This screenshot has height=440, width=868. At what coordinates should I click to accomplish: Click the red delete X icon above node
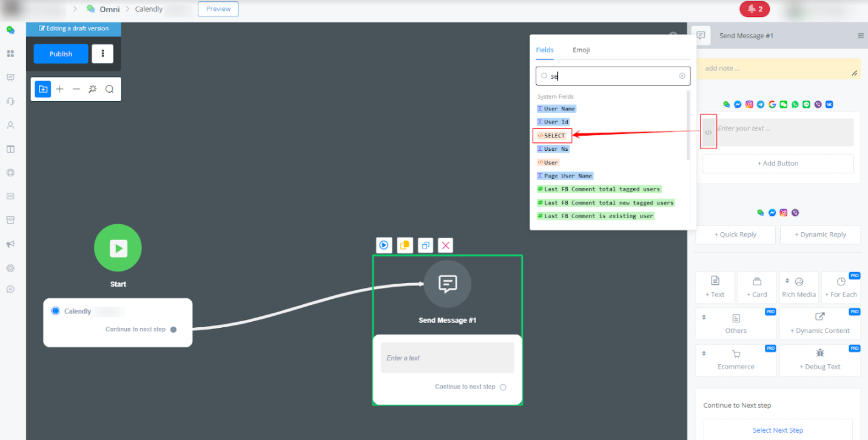click(x=445, y=245)
